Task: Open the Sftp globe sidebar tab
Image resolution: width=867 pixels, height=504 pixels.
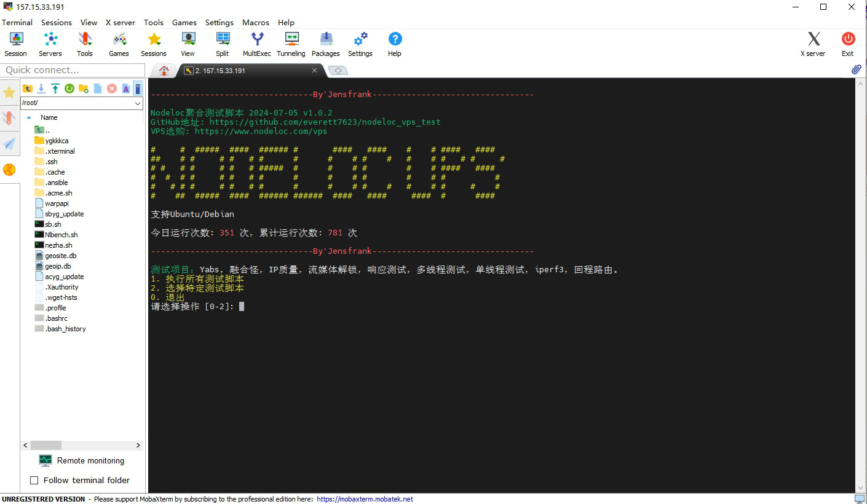Action: tap(9, 170)
